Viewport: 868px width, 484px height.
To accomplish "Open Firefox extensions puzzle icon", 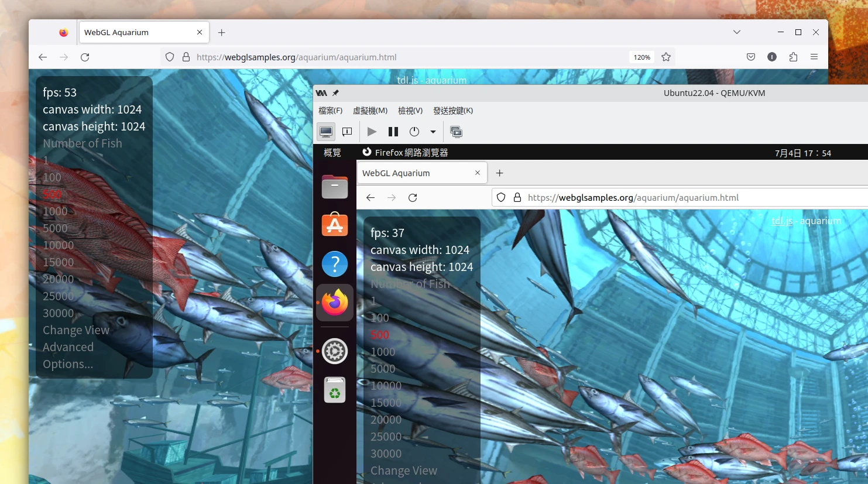I will (793, 57).
